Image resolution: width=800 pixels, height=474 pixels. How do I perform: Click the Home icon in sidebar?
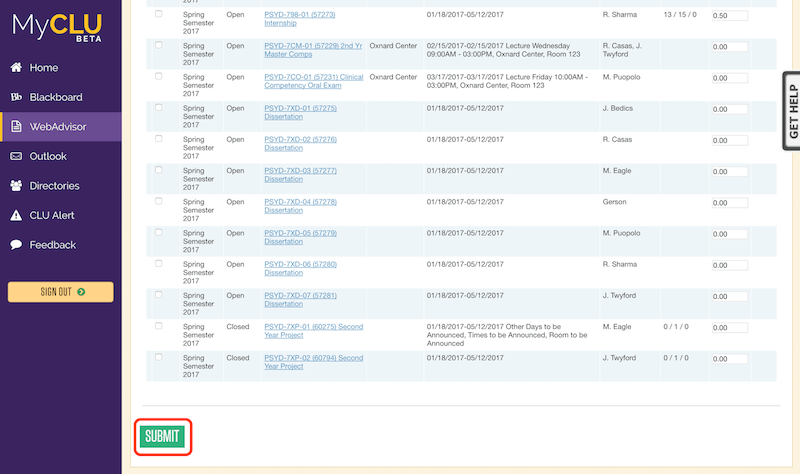(x=16, y=68)
